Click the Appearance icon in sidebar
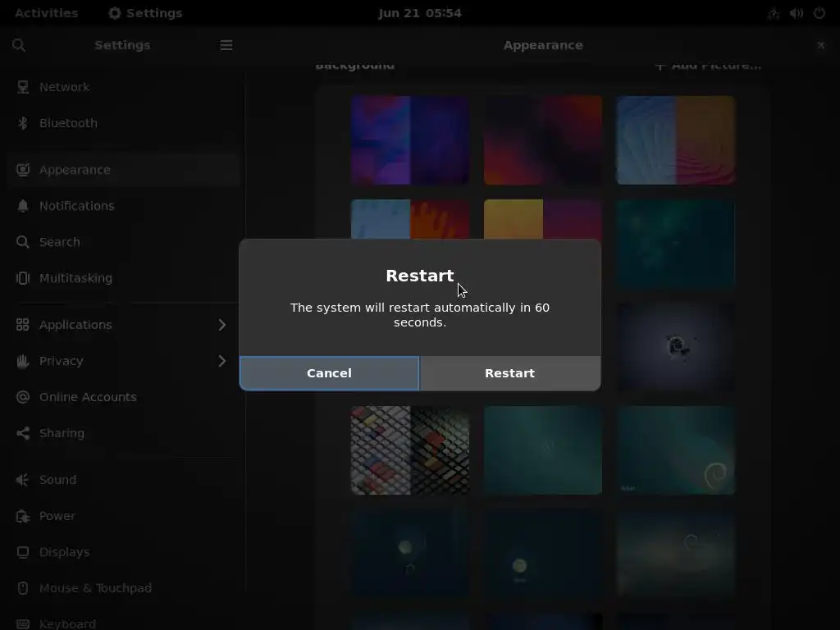Screen dimensions: 840x630 click(22, 170)
